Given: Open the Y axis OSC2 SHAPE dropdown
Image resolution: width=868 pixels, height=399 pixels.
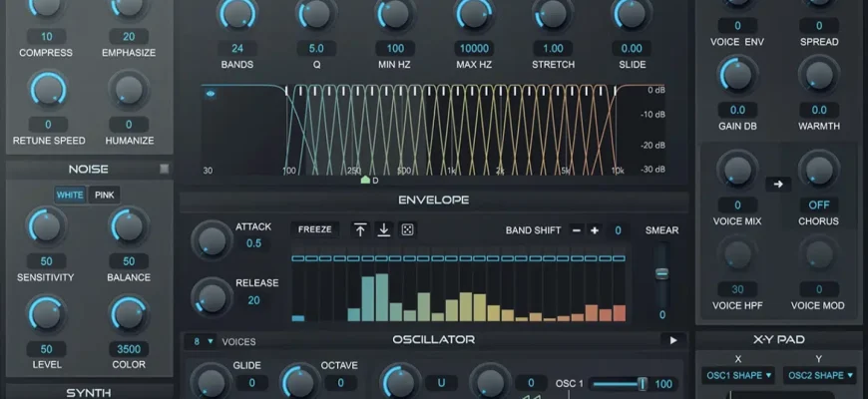Looking at the screenshot, I should click(x=821, y=376).
